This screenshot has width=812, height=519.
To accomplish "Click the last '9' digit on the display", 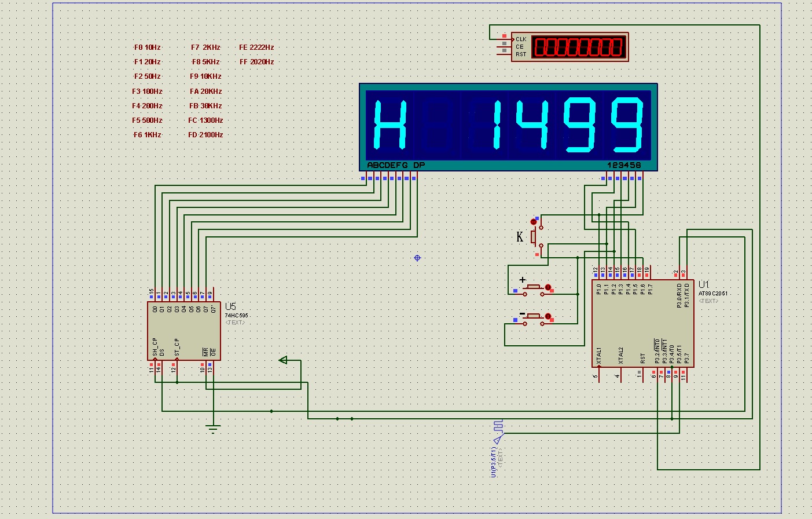I will (x=627, y=125).
